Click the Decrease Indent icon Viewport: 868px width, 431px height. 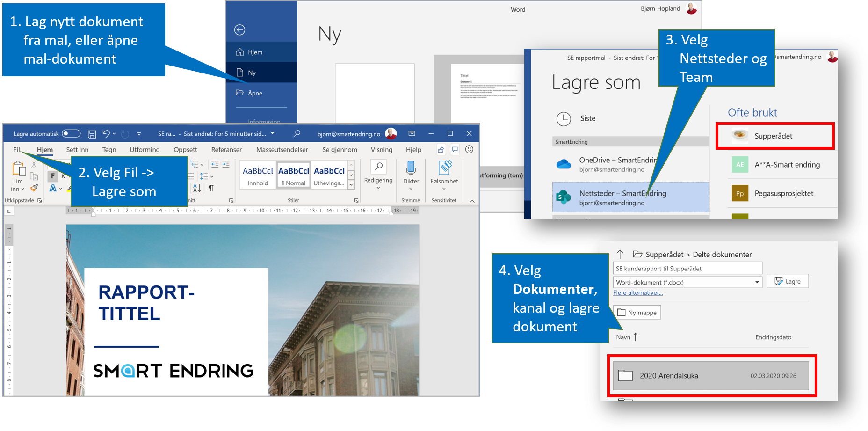(215, 164)
